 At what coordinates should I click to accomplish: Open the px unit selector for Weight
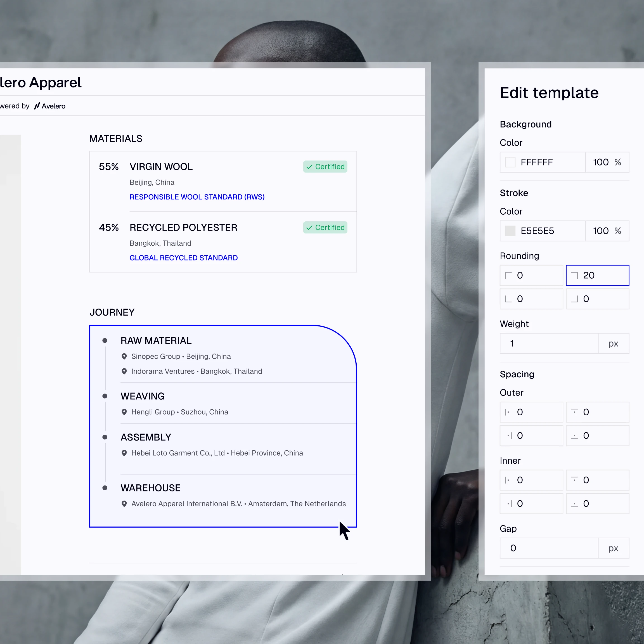(x=613, y=343)
